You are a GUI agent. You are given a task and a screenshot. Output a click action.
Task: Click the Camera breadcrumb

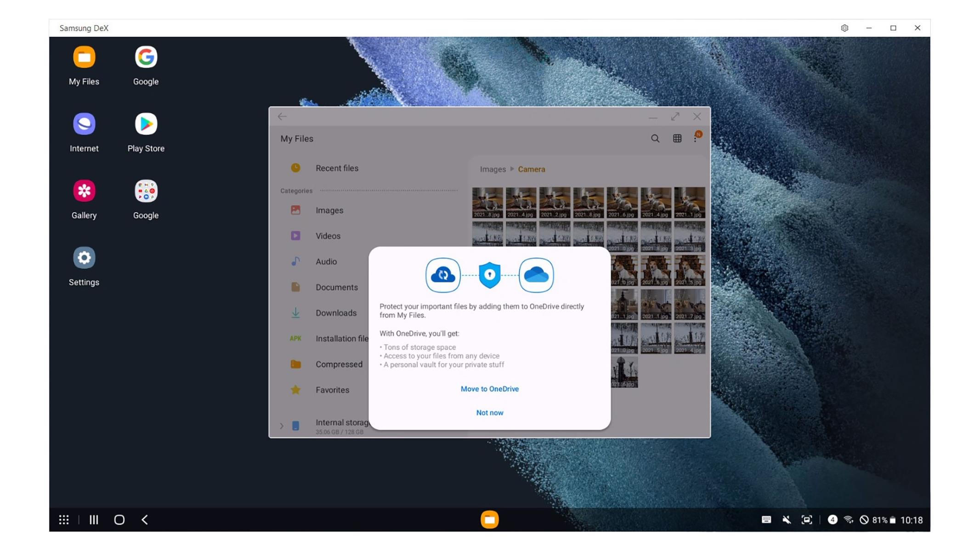click(532, 169)
